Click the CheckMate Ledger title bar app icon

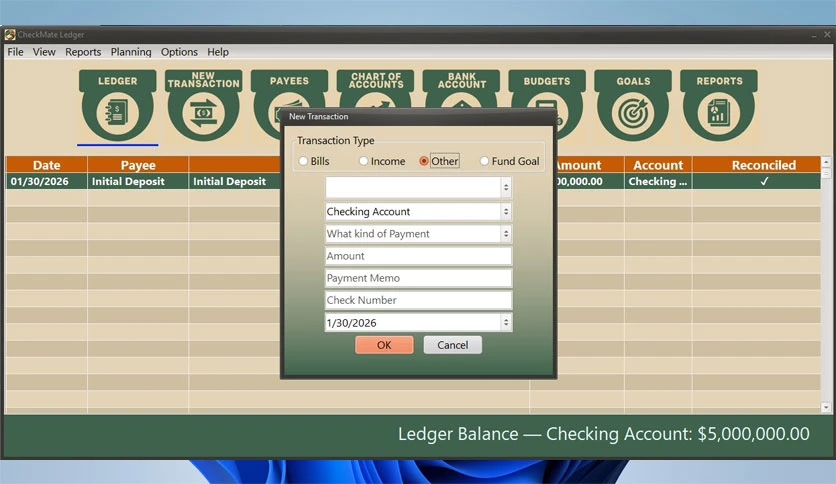pos(10,35)
